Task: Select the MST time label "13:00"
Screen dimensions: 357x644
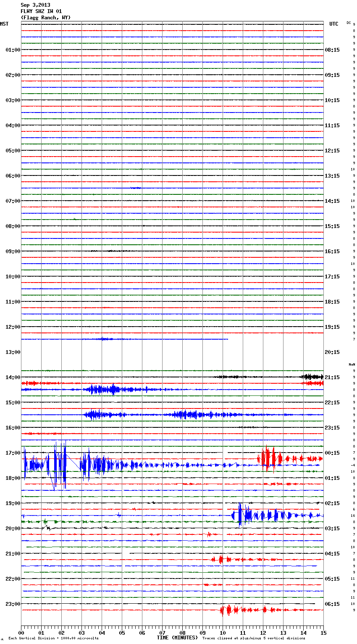Action: [13, 352]
